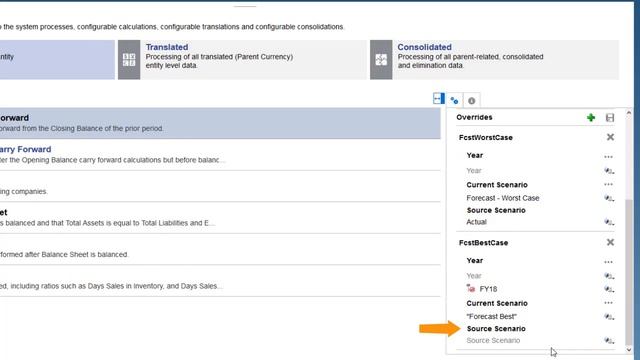Open ellipsis menu for FcstBestCase Year
Viewport: 640px width, 360px height.
click(x=608, y=262)
